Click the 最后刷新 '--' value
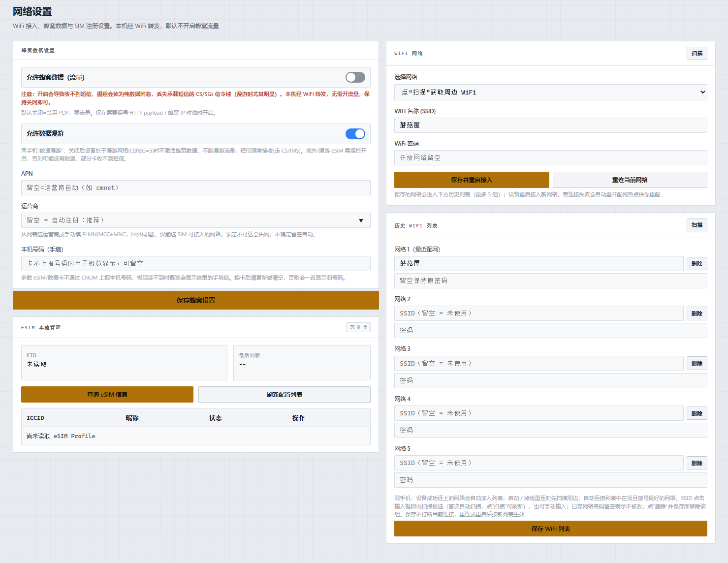The image size is (728, 563). tap(242, 365)
